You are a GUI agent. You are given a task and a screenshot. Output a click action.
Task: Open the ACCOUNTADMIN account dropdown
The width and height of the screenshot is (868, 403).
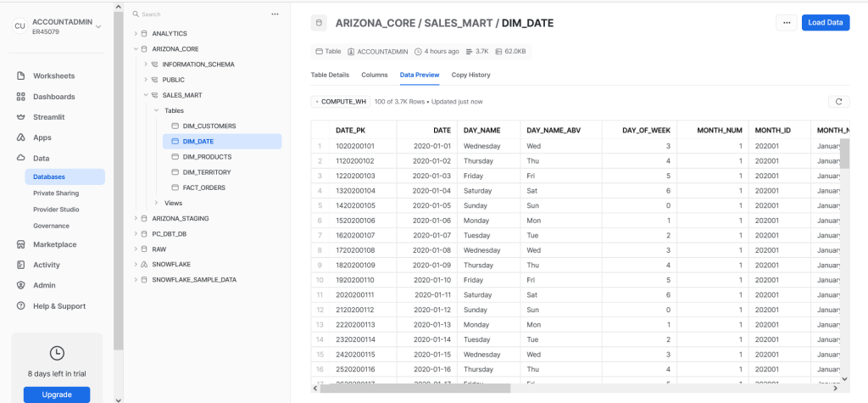pyautogui.click(x=99, y=26)
